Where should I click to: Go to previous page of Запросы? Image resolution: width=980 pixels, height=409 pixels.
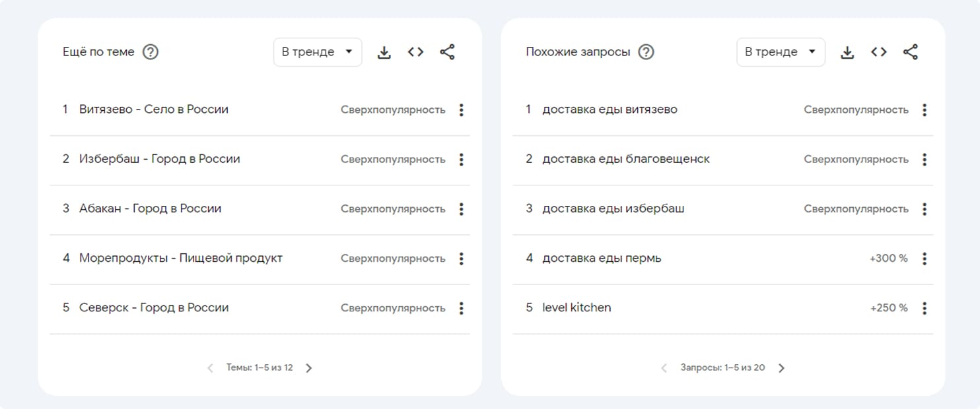click(664, 368)
